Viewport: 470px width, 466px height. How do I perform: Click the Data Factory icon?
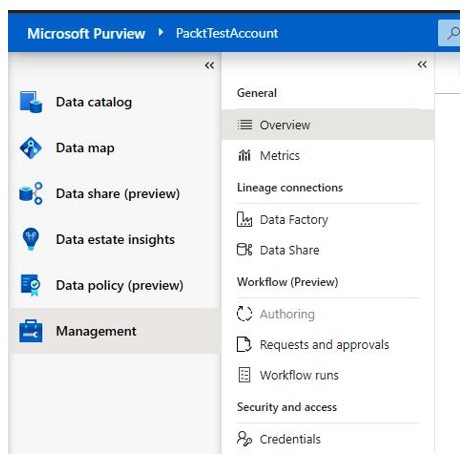pos(244,219)
